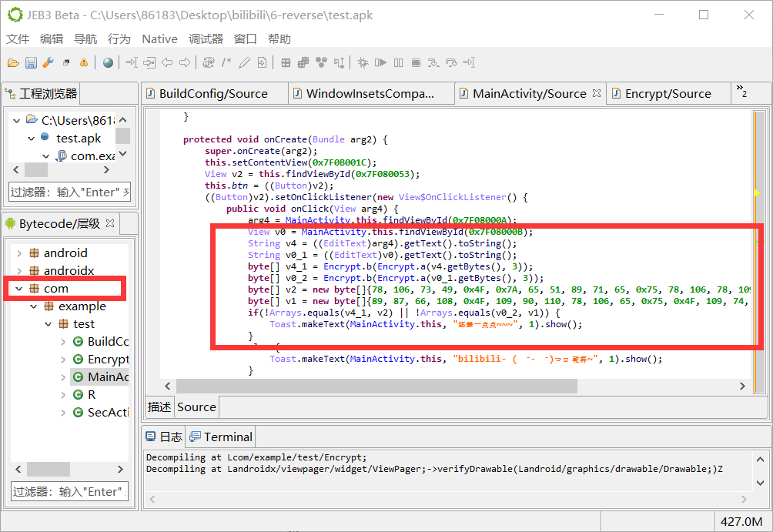
Task: Expand the Encrypt class node
Action: 63,360
